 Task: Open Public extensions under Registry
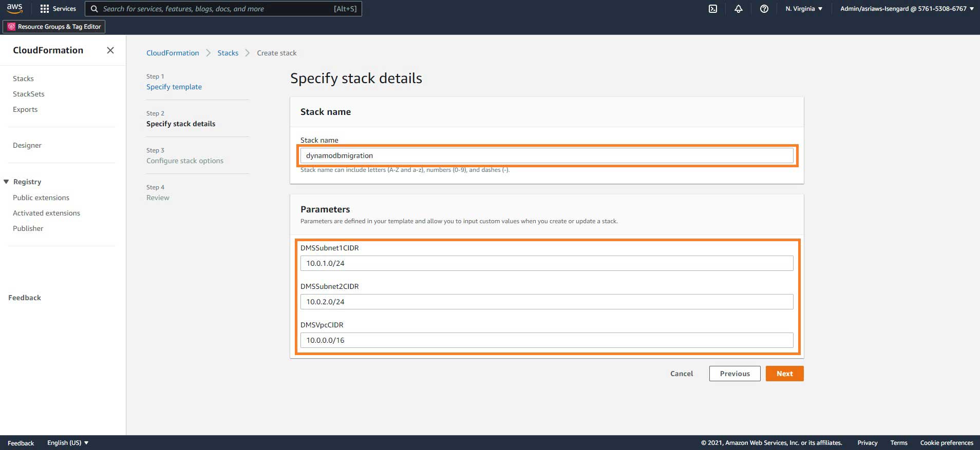pyautogui.click(x=41, y=198)
